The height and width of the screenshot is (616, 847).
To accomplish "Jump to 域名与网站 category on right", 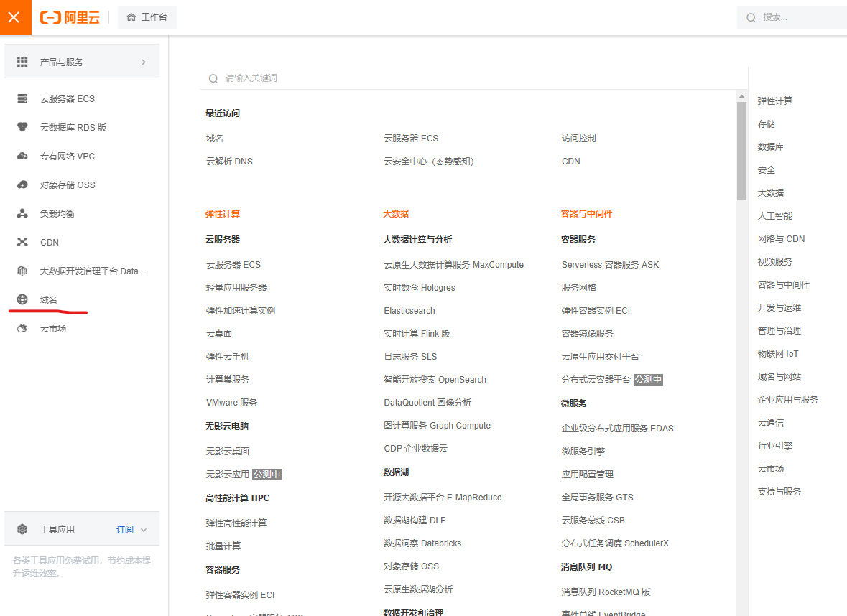I will pos(779,377).
